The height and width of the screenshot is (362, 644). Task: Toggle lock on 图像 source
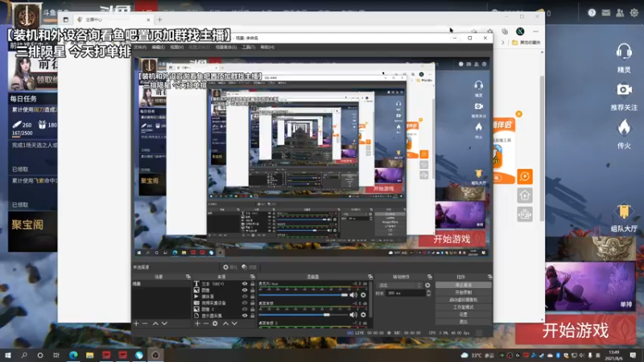pyautogui.click(x=252, y=290)
